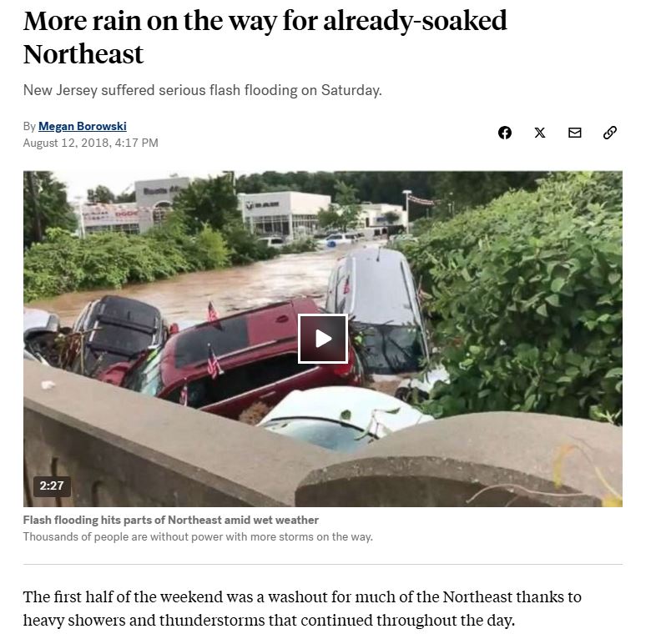
Task: Click the video title 'Flash flooding hits parts of Northeast'
Action: pyautogui.click(x=171, y=520)
